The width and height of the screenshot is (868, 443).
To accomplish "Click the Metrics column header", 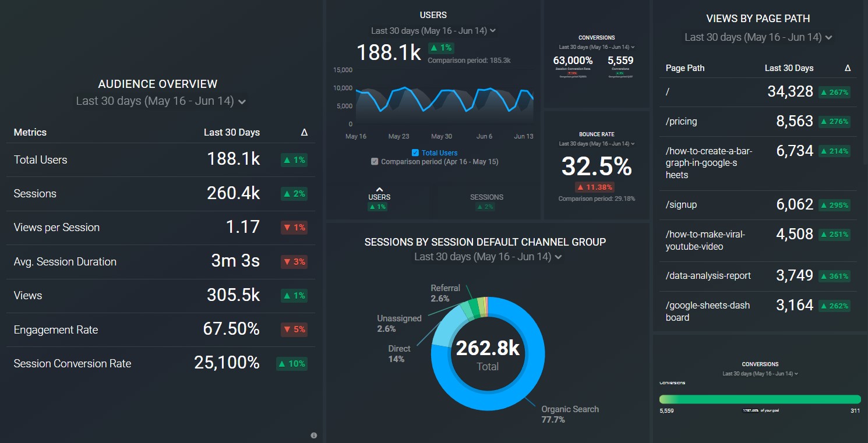I will (30, 133).
